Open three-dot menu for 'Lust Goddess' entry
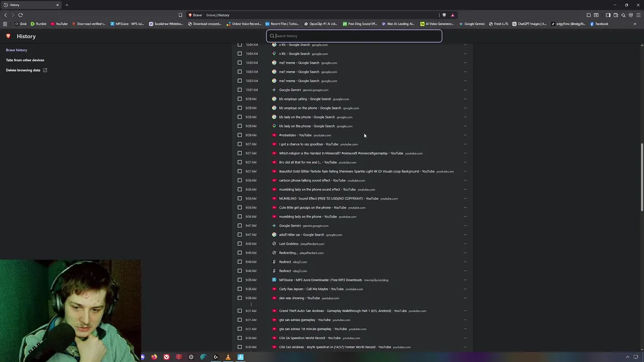The height and width of the screenshot is (362, 644). [465, 244]
